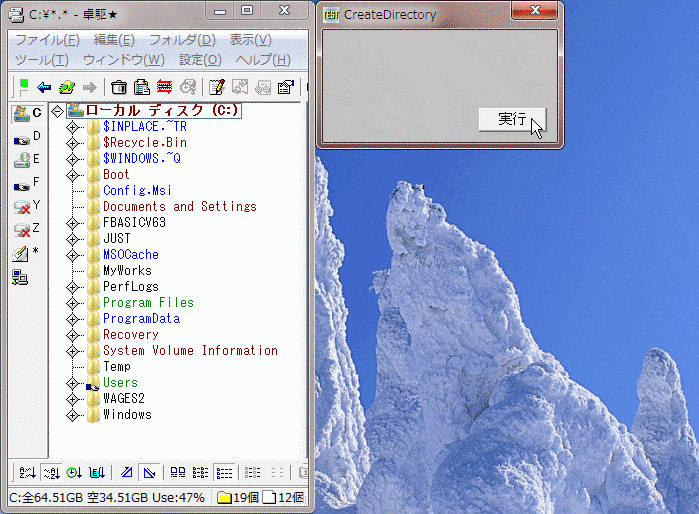Select drive D in the drive bar

click(27, 137)
